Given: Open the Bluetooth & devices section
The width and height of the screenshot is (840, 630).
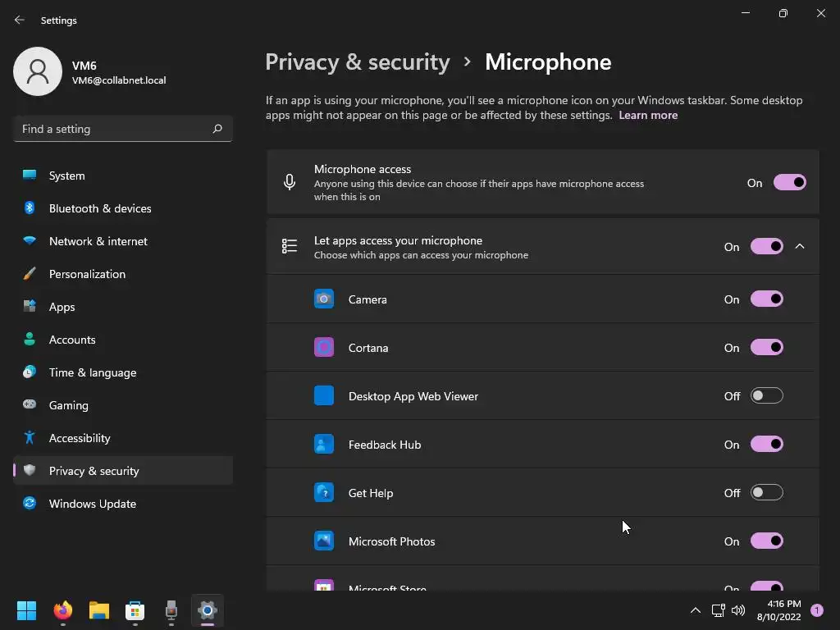Looking at the screenshot, I should 100,208.
